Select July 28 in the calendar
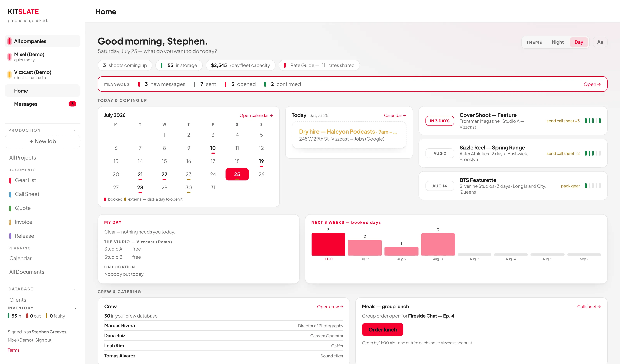 click(140, 187)
